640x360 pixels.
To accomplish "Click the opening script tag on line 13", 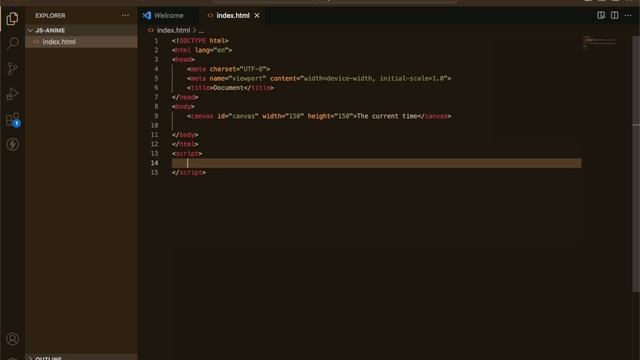I will coord(187,153).
